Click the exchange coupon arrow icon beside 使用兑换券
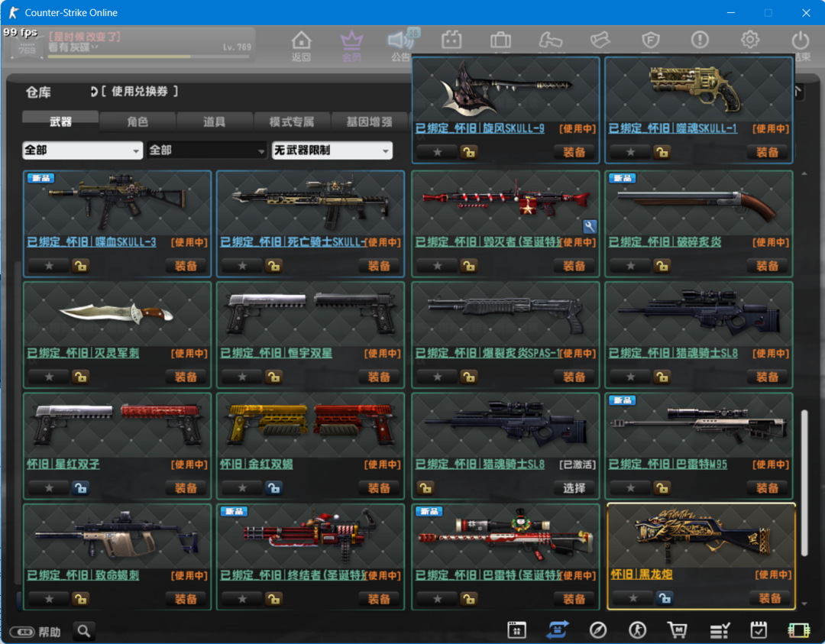The height and width of the screenshot is (644, 825). pyautogui.click(x=94, y=92)
